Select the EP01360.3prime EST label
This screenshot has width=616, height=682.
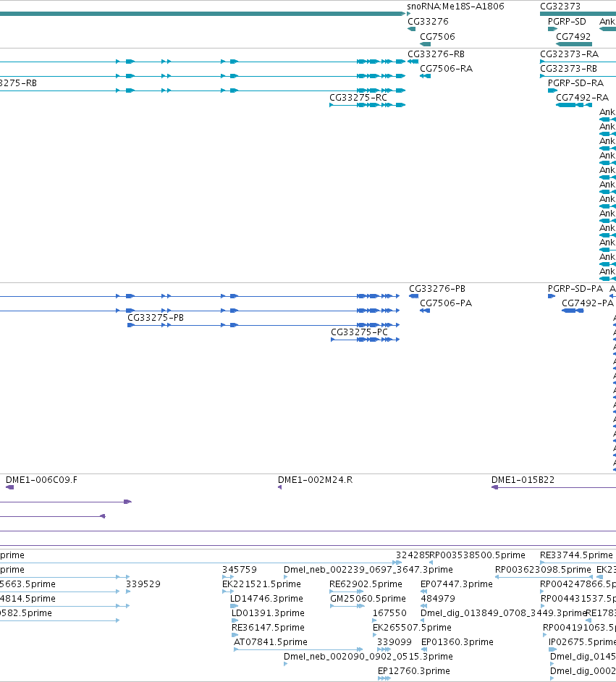(x=457, y=642)
